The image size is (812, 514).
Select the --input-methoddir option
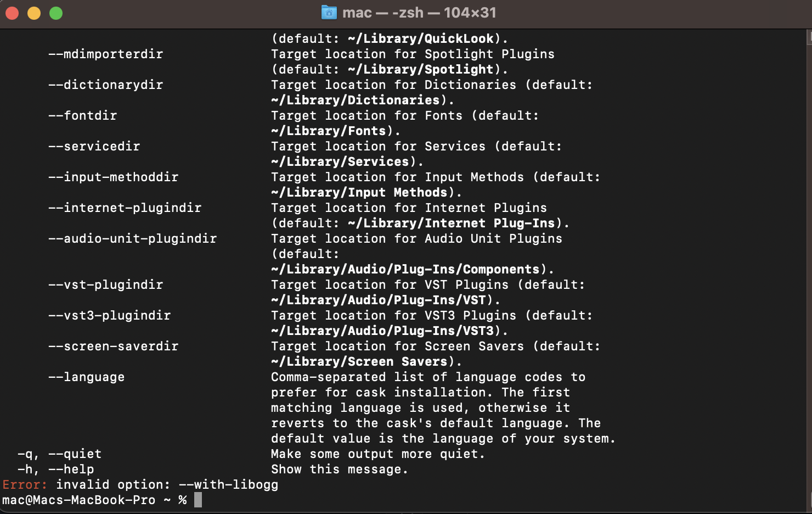pyautogui.click(x=113, y=177)
